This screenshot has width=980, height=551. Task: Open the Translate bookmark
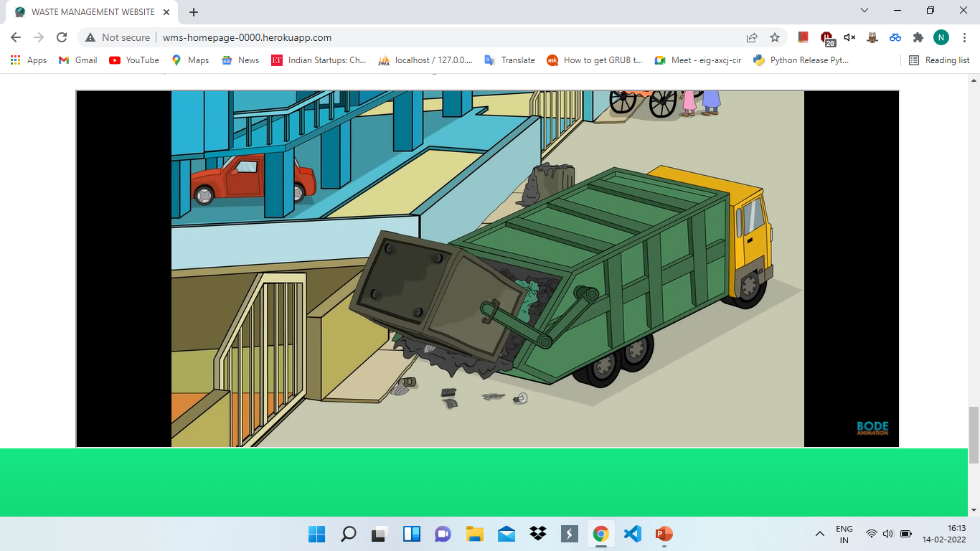click(509, 60)
